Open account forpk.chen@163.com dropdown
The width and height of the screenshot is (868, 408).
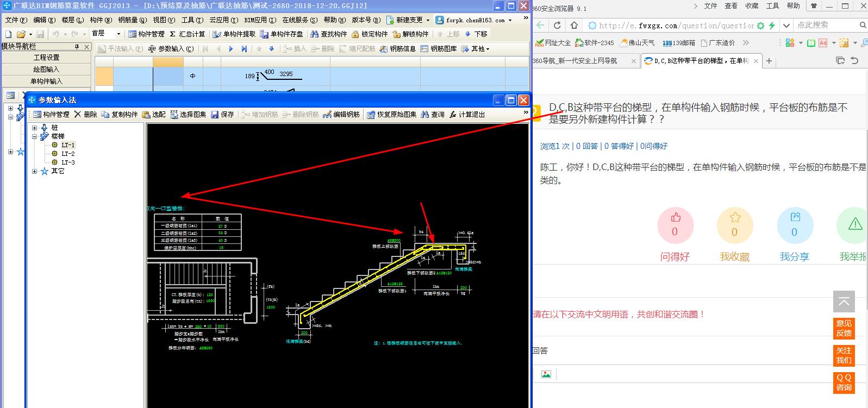(x=510, y=20)
